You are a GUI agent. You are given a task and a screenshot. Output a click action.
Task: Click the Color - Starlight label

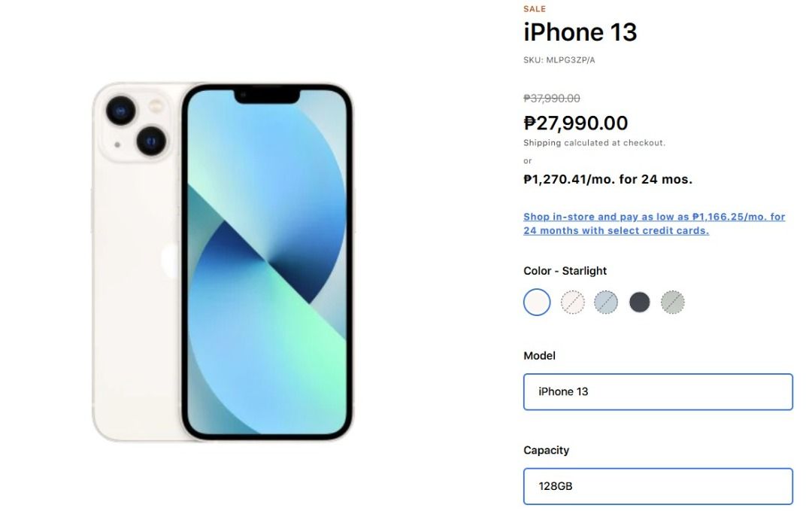tap(565, 271)
